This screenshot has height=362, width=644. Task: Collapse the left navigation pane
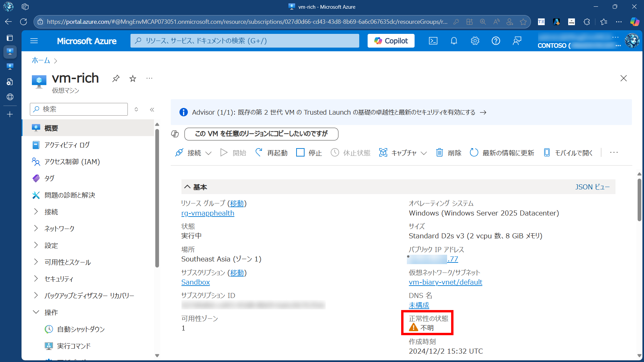coord(152,110)
